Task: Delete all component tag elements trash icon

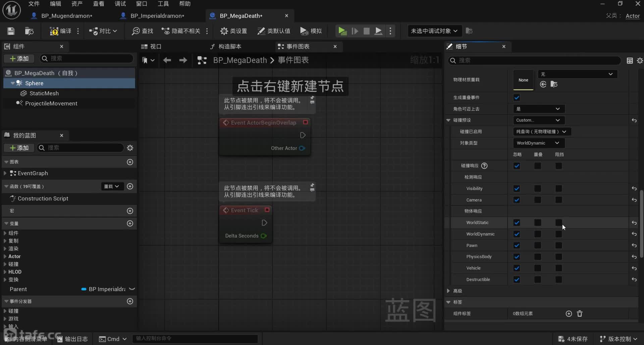Action: (580, 313)
